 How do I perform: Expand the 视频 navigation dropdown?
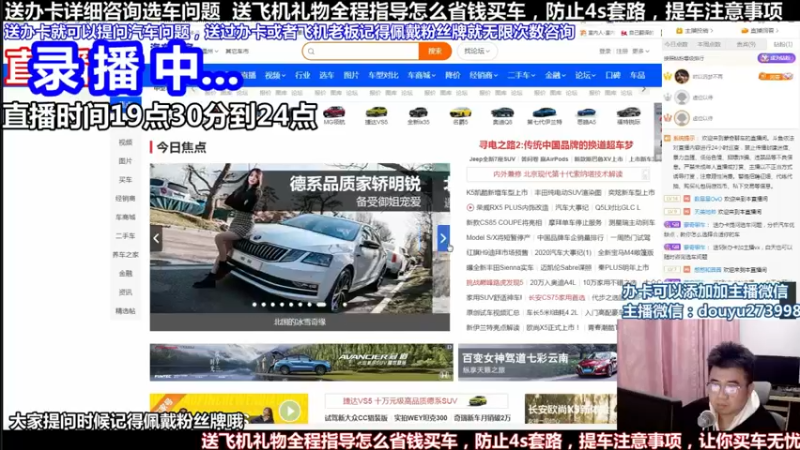point(275,76)
